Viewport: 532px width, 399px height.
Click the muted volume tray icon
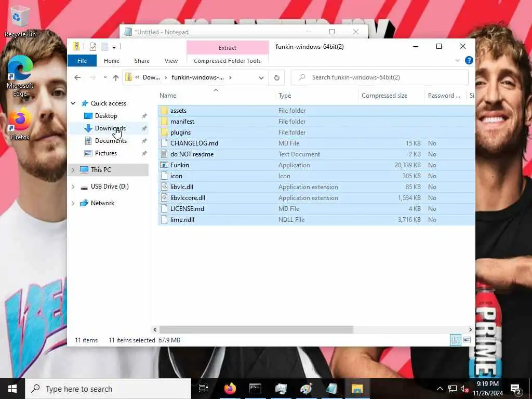(464, 389)
